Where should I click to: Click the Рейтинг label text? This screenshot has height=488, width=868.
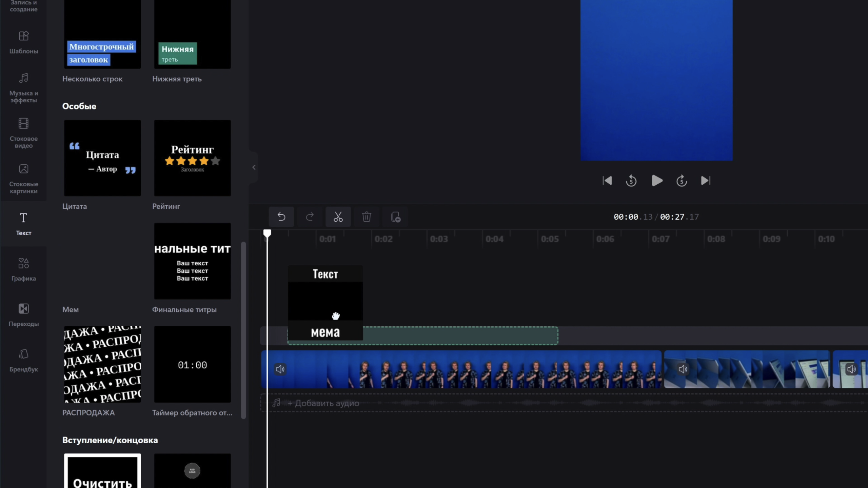(x=166, y=206)
